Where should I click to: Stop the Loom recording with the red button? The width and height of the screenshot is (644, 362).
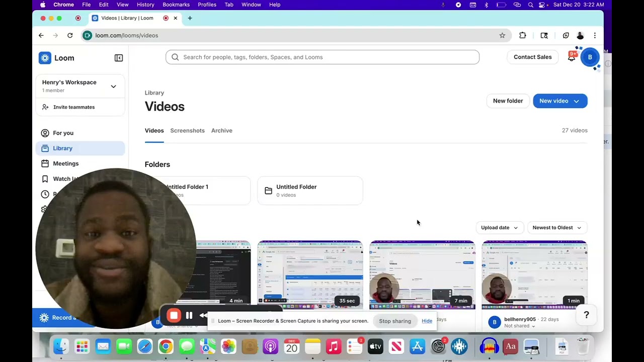click(174, 315)
